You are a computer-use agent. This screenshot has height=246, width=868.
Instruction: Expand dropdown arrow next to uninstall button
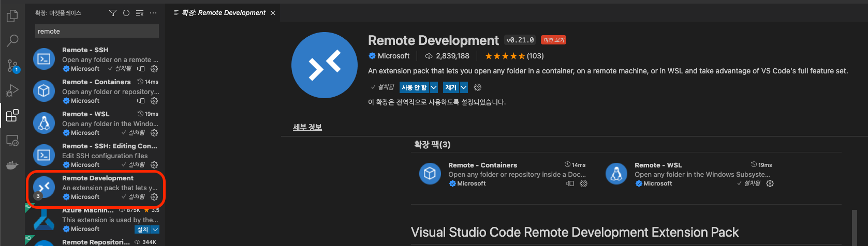click(x=464, y=87)
